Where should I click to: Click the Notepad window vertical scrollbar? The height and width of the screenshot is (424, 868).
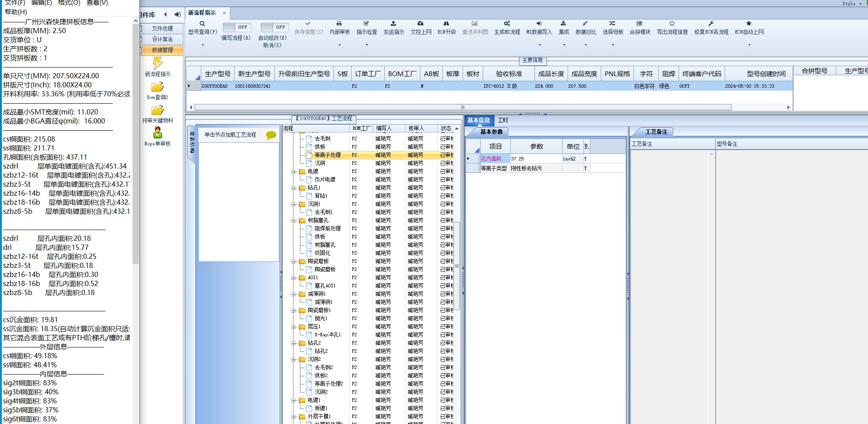pos(136,144)
